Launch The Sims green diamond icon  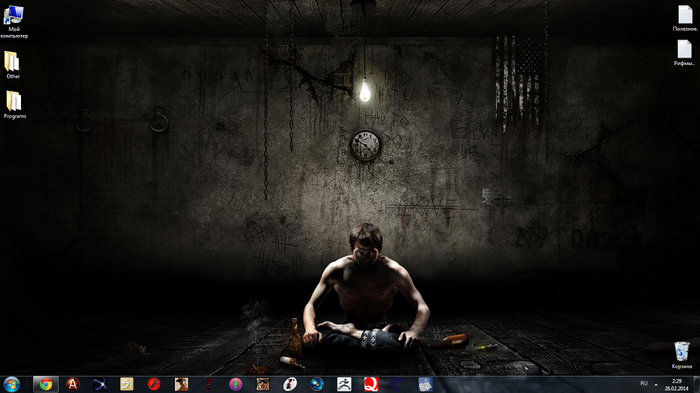coord(235,384)
